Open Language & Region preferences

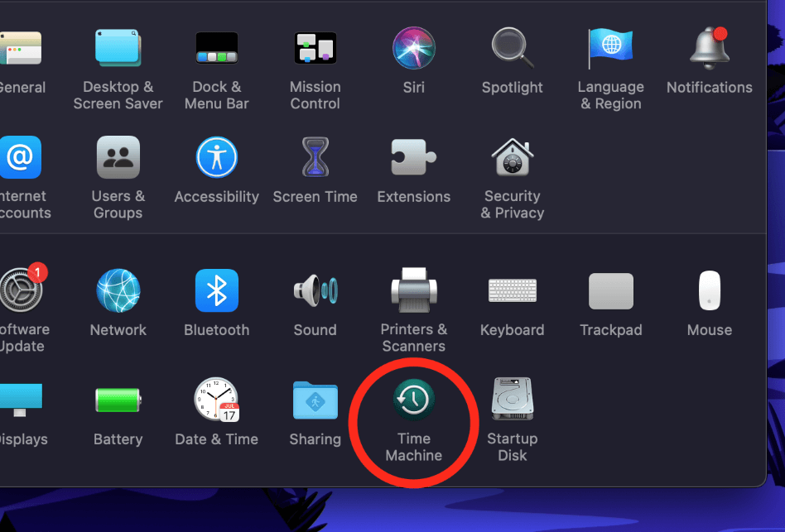point(611,49)
